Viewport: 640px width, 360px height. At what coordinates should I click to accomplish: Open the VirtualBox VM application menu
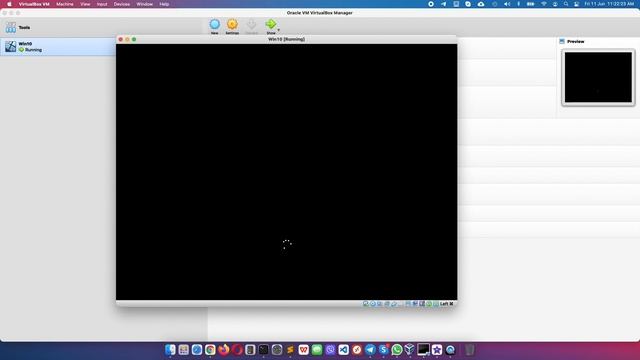[x=34, y=4]
